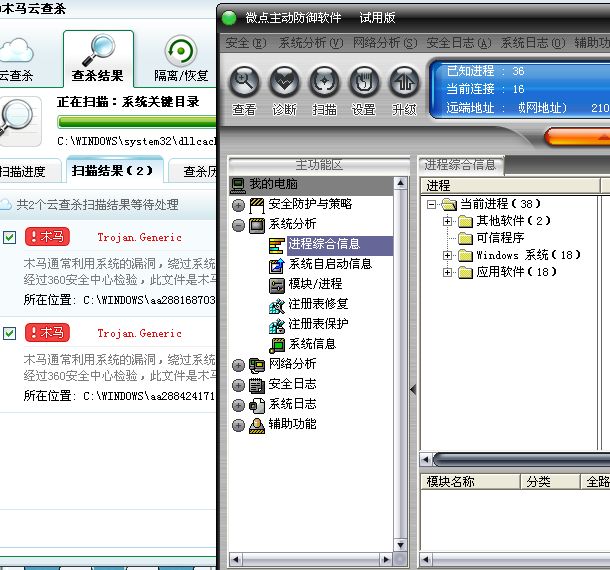Screen dimensions: 610x570
Task: Click the first red 木马 badge
Action: (47, 237)
